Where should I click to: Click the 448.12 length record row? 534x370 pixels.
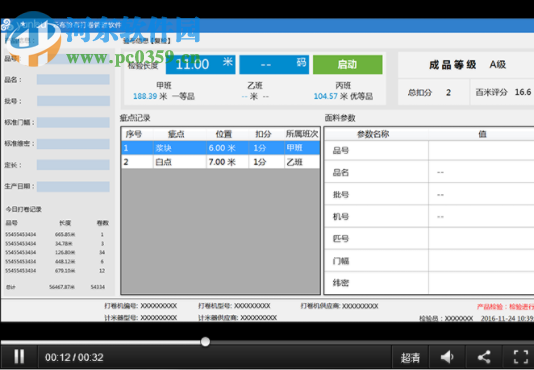(x=54, y=262)
